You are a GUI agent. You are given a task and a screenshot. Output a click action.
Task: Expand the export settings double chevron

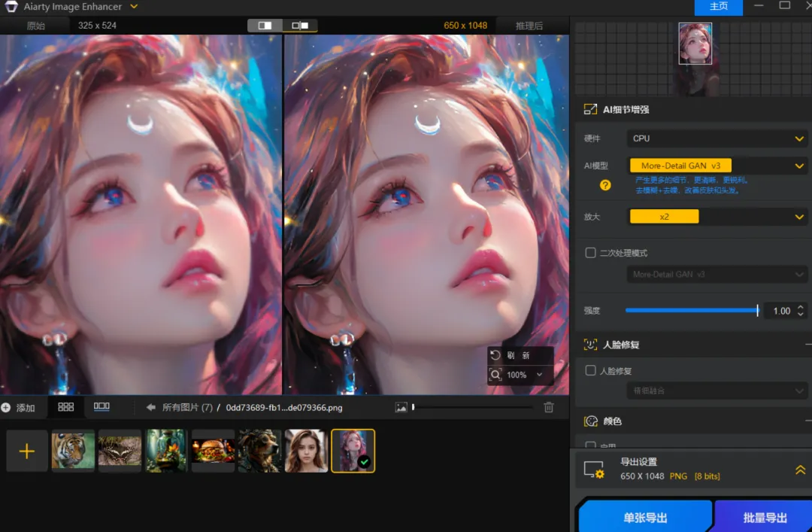800,470
